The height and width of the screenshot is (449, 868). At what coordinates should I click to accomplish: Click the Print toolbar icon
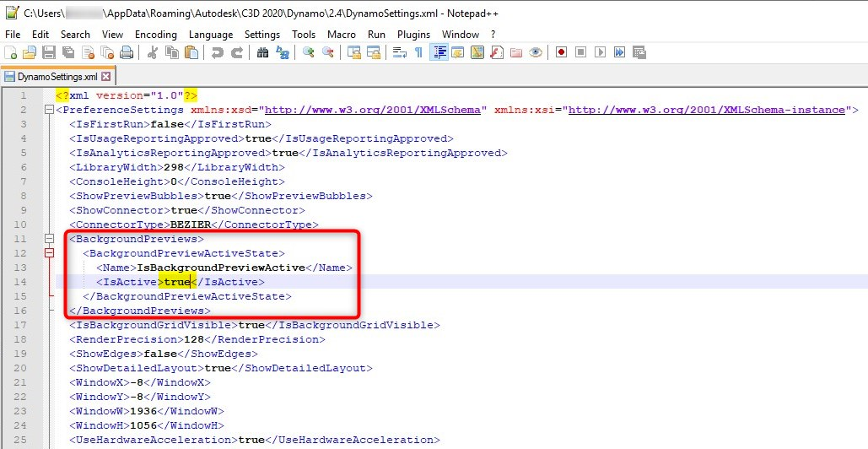point(127,52)
